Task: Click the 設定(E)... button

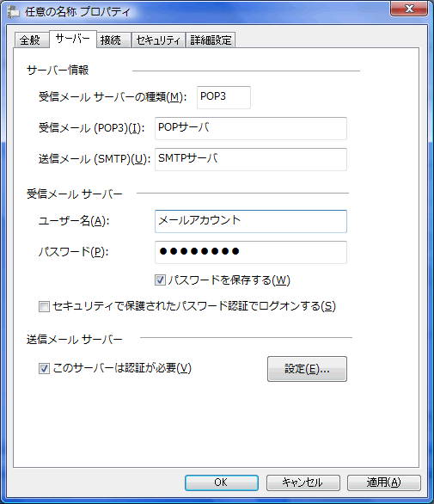Action: pyautogui.click(x=307, y=369)
